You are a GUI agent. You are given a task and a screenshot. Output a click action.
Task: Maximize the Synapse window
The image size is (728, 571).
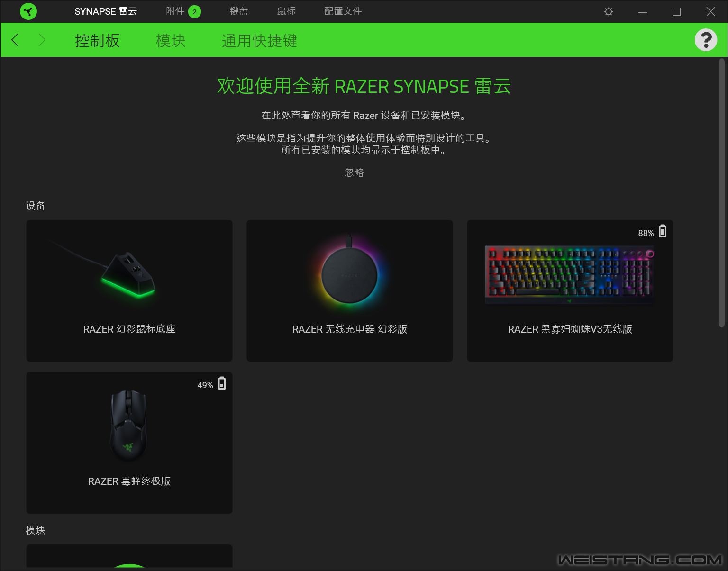(x=677, y=12)
